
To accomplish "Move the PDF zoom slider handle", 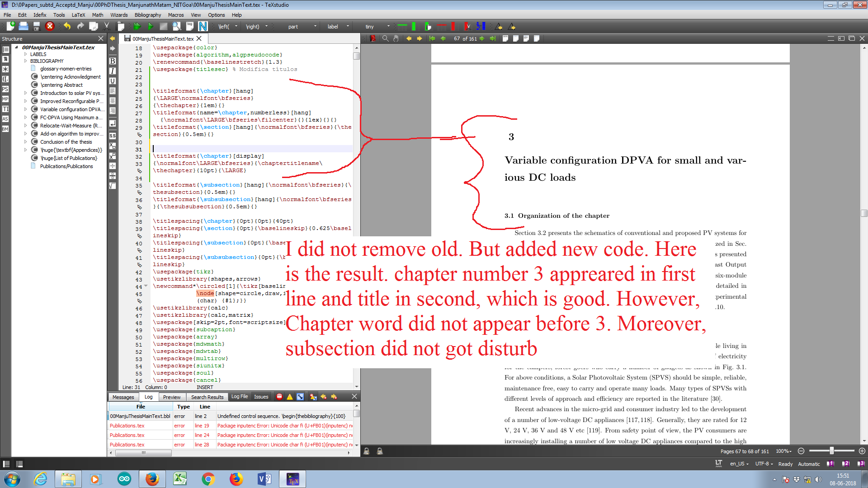I will [x=831, y=451].
